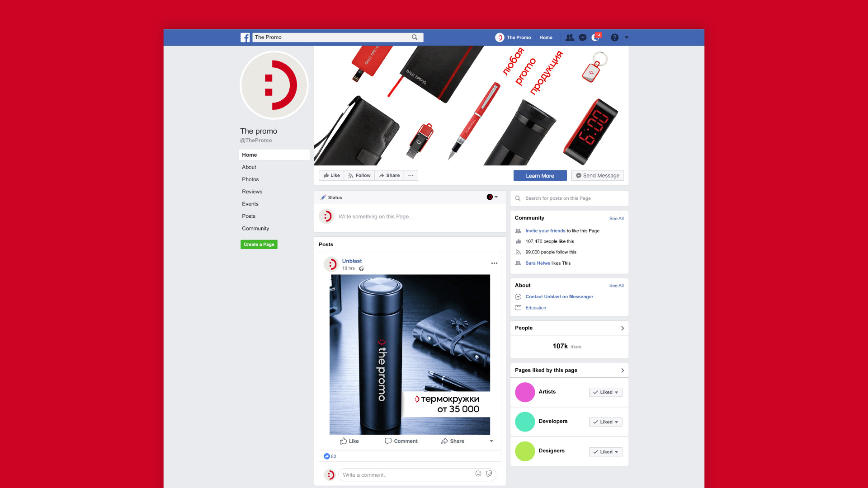Click the help question mark icon
868x488 pixels.
(614, 38)
